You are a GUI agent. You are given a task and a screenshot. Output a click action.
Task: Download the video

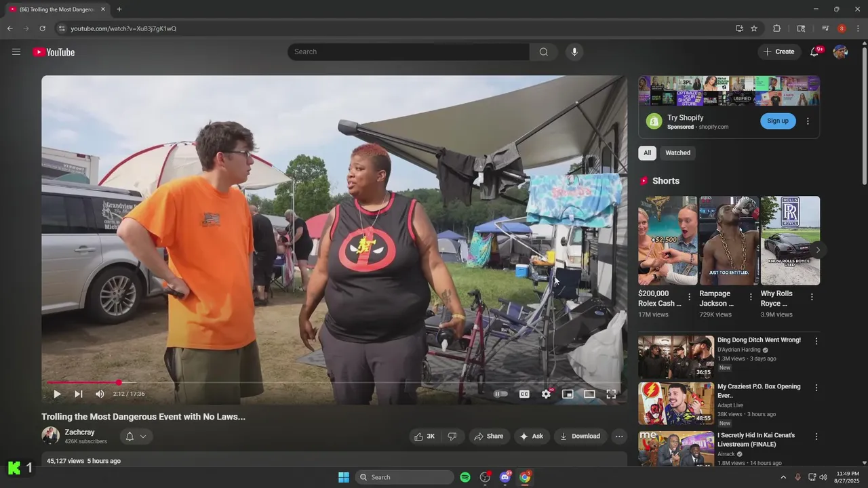[x=580, y=436]
